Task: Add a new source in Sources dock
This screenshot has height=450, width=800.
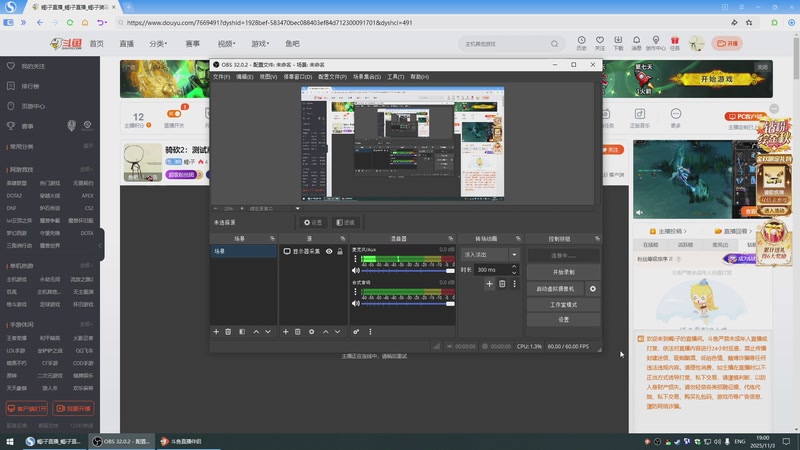Action: pos(286,332)
